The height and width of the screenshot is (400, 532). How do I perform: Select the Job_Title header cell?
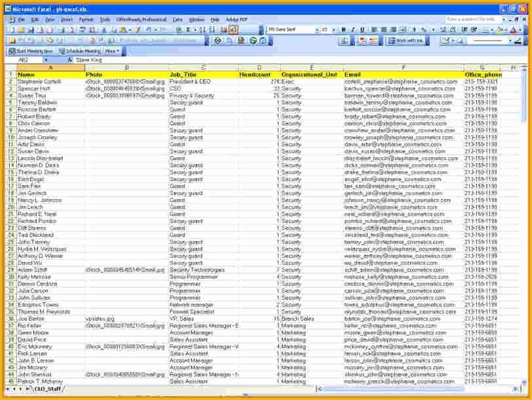pos(203,75)
